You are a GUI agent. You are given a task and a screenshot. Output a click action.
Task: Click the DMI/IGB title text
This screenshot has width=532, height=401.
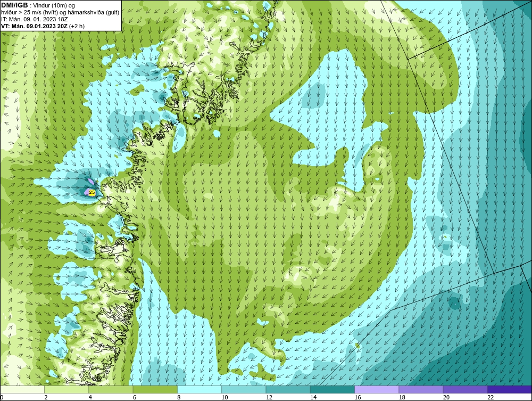click(14, 5)
